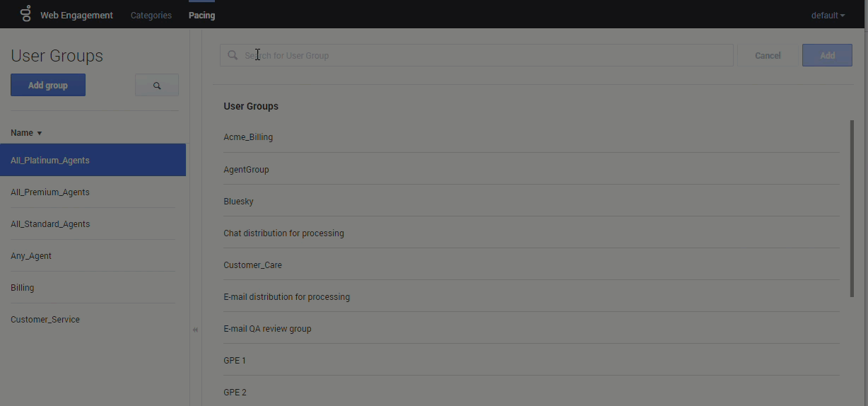Select Any_Agent group
The image size is (868, 406).
point(93,255)
